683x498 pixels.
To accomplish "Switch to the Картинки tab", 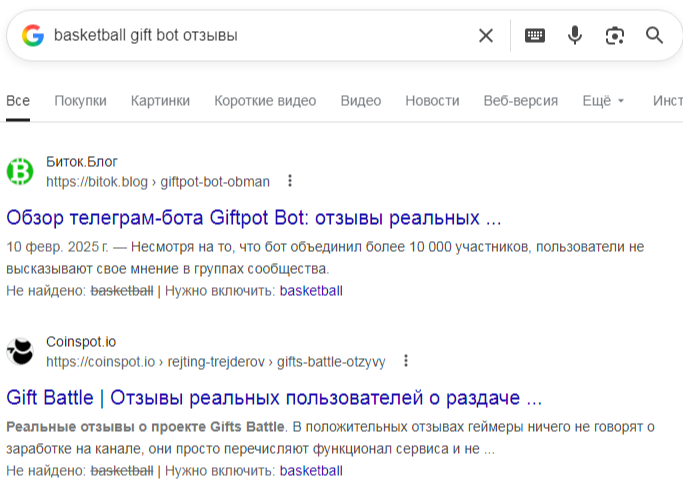I will (x=160, y=101).
